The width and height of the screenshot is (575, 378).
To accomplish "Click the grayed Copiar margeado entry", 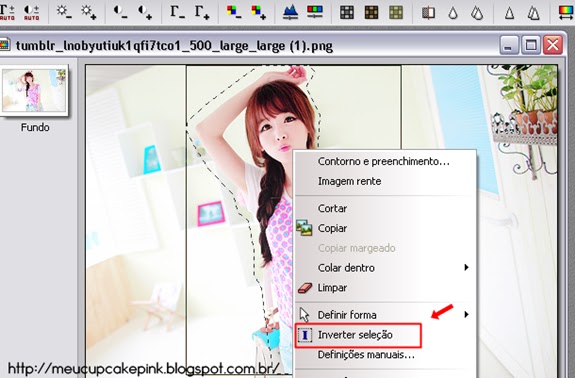I will click(385, 248).
